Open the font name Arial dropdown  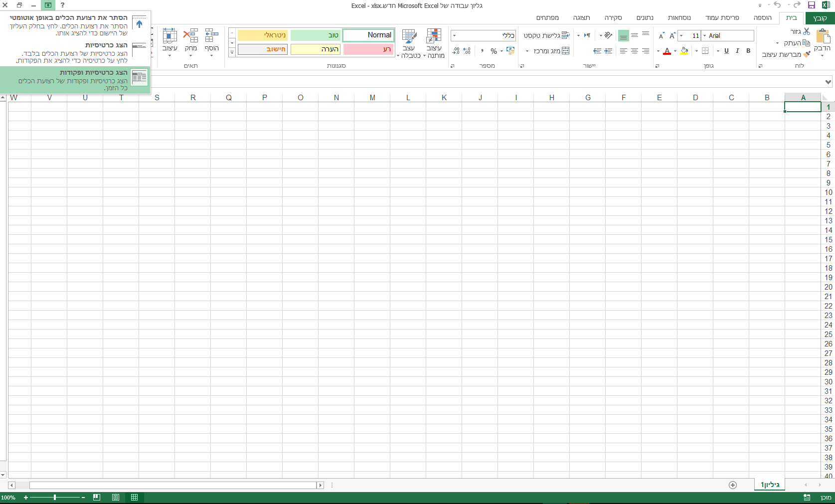pos(704,35)
